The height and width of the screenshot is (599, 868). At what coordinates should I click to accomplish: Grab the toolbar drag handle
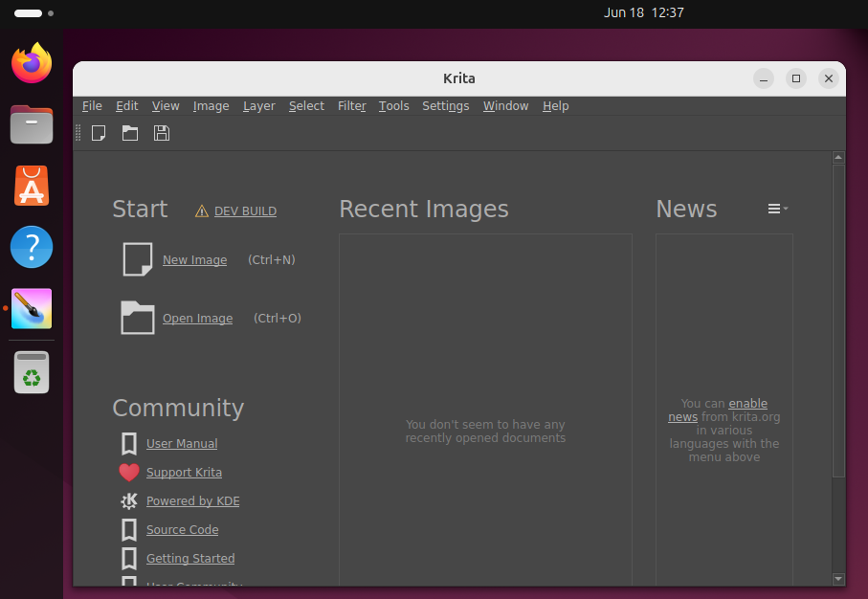[78, 133]
